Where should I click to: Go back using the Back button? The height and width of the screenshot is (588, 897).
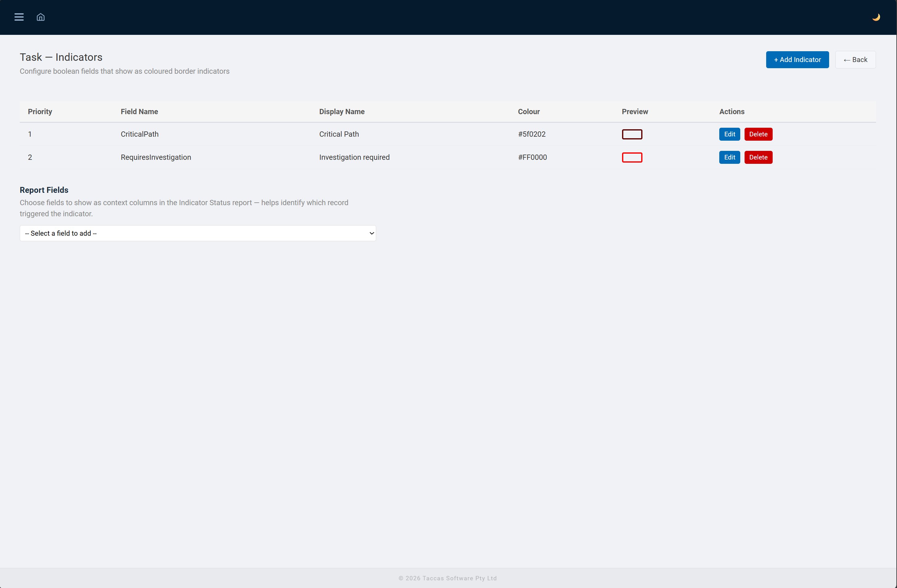click(x=855, y=60)
